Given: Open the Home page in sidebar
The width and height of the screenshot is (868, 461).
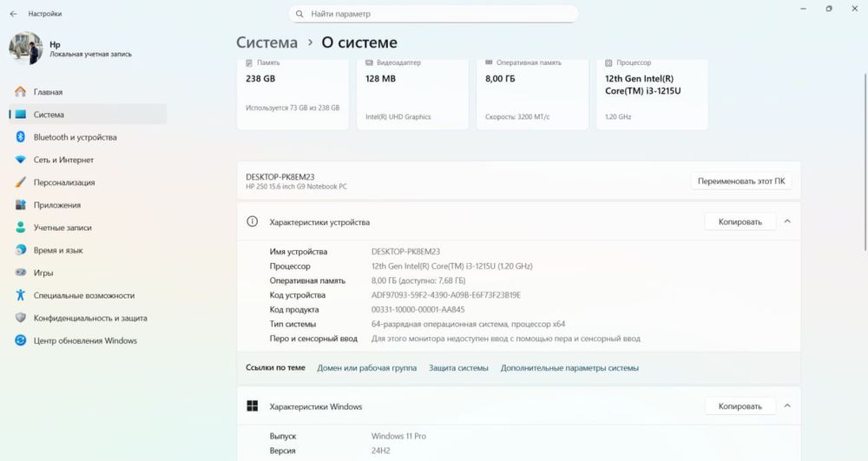Looking at the screenshot, I should [48, 92].
